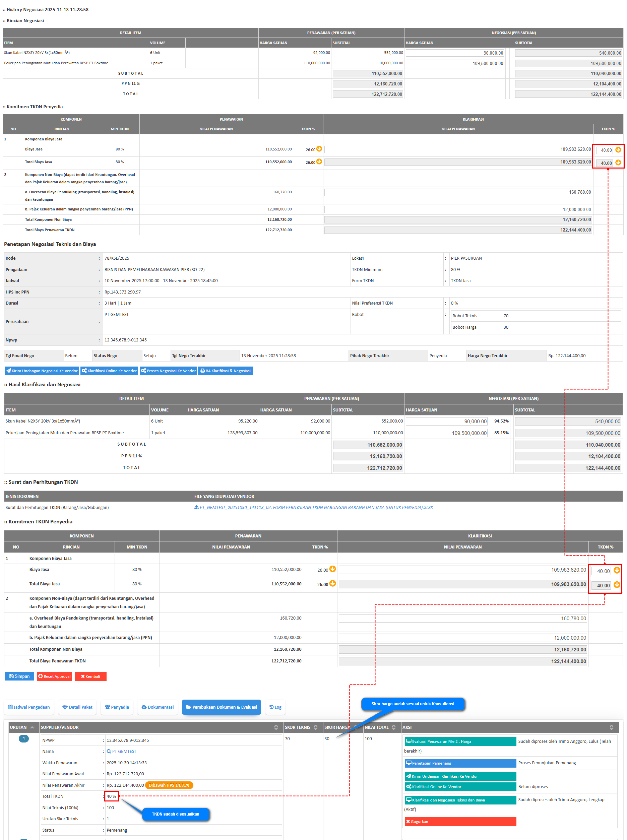
Task: Click sort arrows beside NILAI TOTAL header
Action: [x=393, y=727]
